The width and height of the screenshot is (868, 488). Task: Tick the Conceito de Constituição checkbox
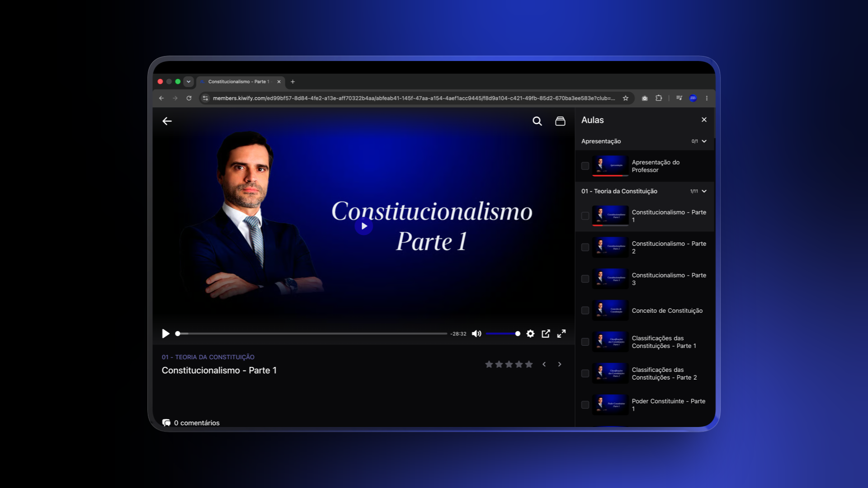[x=585, y=310]
